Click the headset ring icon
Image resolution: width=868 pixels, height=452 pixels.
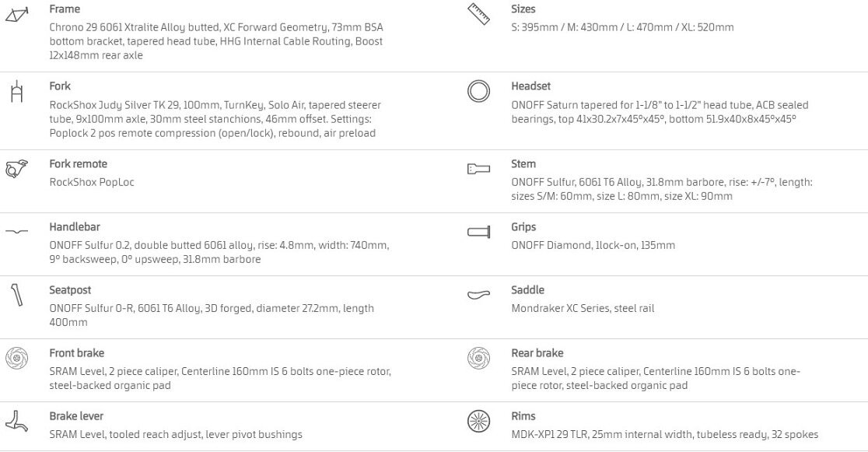coord(478,91)
